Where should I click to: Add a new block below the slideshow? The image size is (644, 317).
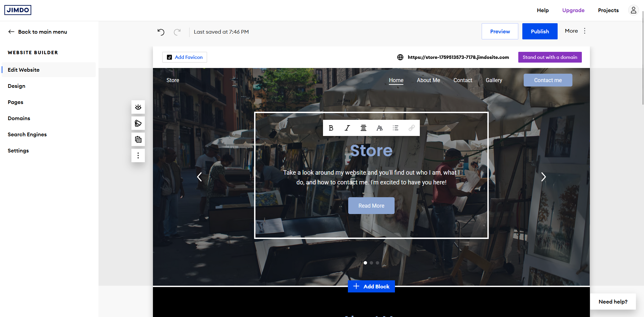coord(371,286)
